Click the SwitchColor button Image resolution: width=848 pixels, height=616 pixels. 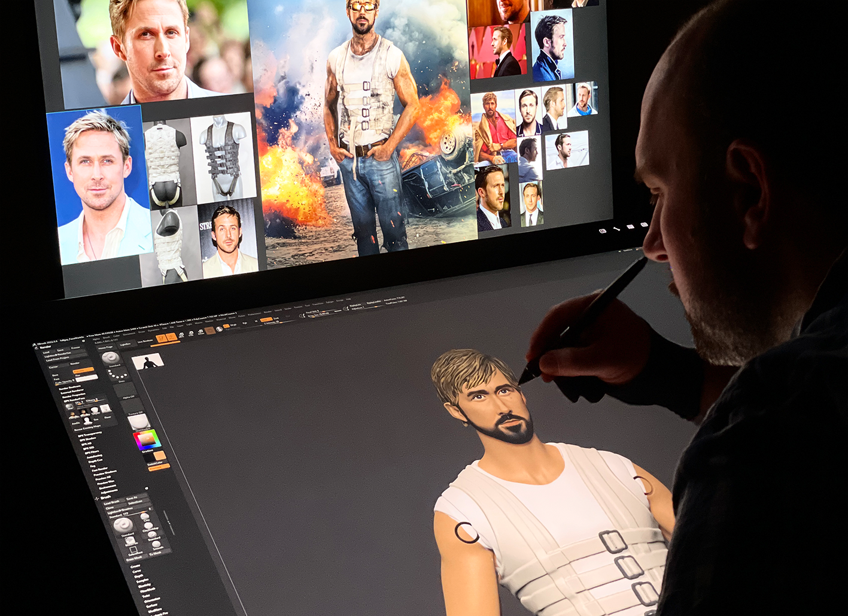(x=155, y=463)
